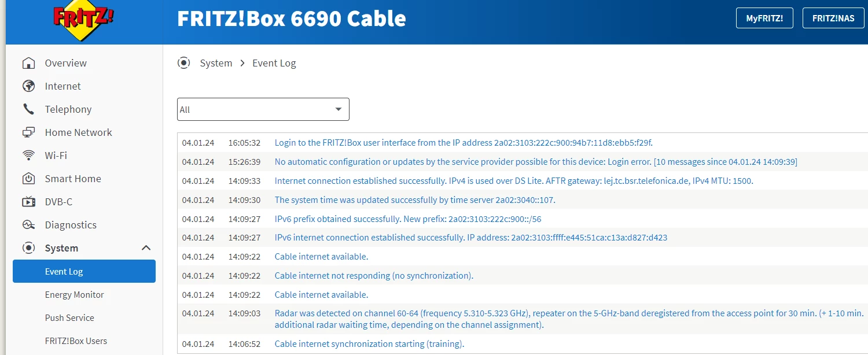Click the DVB-C television icon
Viewport: 868px width, 355px height.
(x=28, y=202)
